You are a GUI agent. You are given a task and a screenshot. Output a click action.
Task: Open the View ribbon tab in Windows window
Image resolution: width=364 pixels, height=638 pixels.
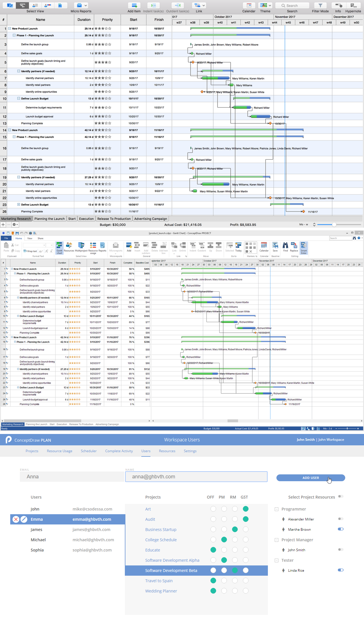[x=30, y=238]
